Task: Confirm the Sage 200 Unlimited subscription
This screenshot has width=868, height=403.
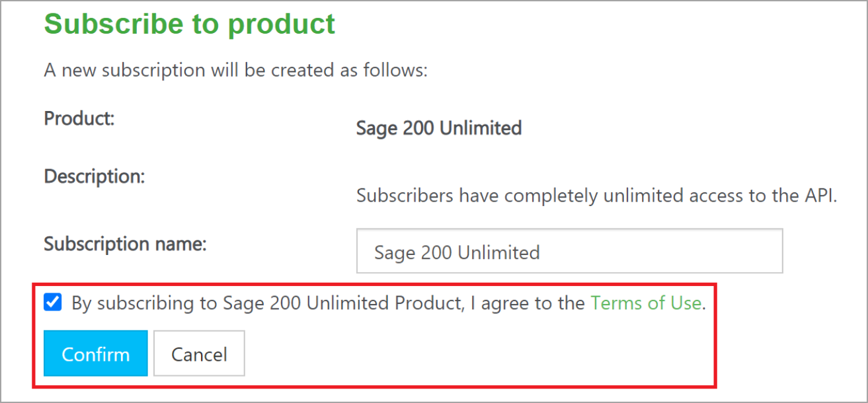Action: (95, 353)
